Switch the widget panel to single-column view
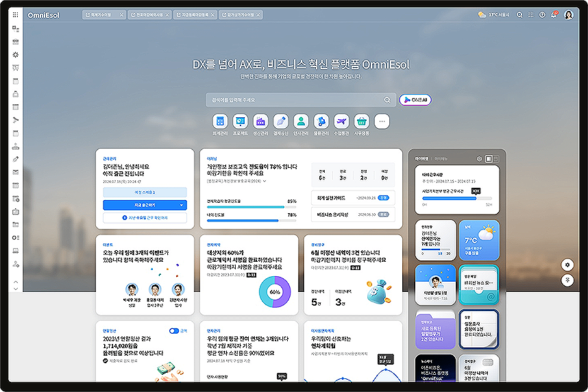Screen dimensions: 588x392 [495, 159]
